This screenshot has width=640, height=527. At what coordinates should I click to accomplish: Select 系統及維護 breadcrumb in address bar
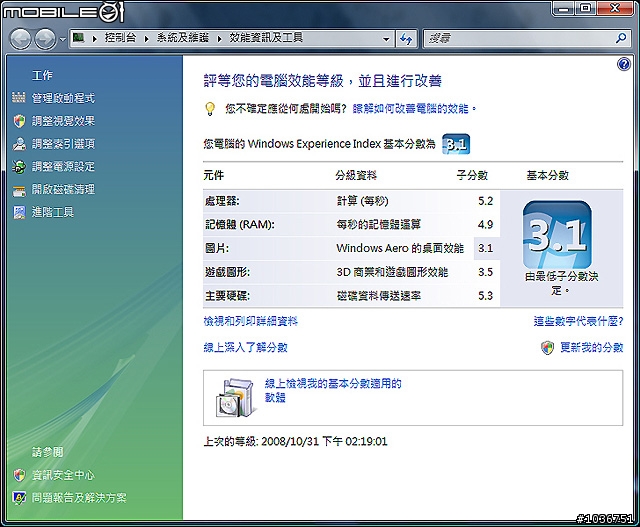pos(182,38)
